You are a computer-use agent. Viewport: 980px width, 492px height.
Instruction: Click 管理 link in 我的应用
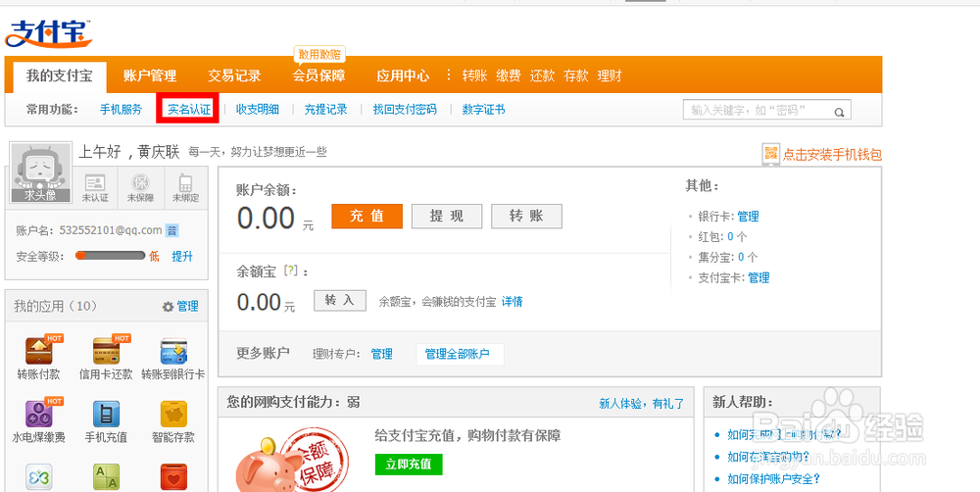(187, 307)
